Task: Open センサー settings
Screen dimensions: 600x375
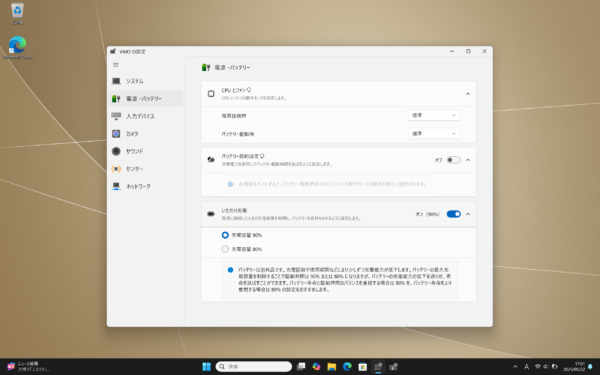Action: (x=146, y=169)
